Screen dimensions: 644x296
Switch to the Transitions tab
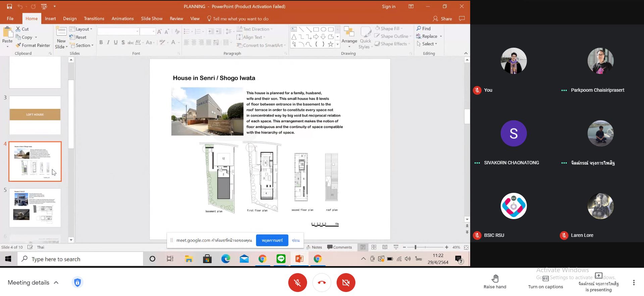(94, 18)
